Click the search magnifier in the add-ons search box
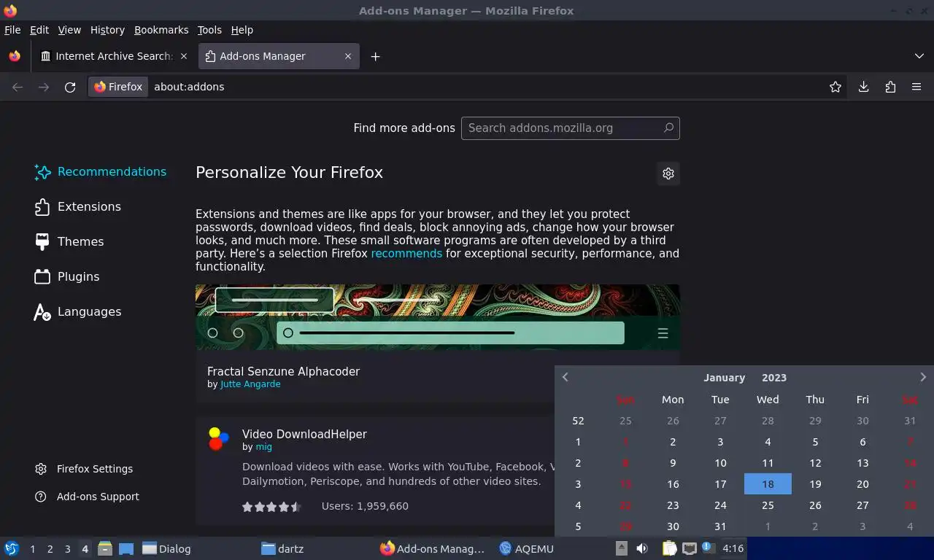The image size is (934, 560). (668, 128)
